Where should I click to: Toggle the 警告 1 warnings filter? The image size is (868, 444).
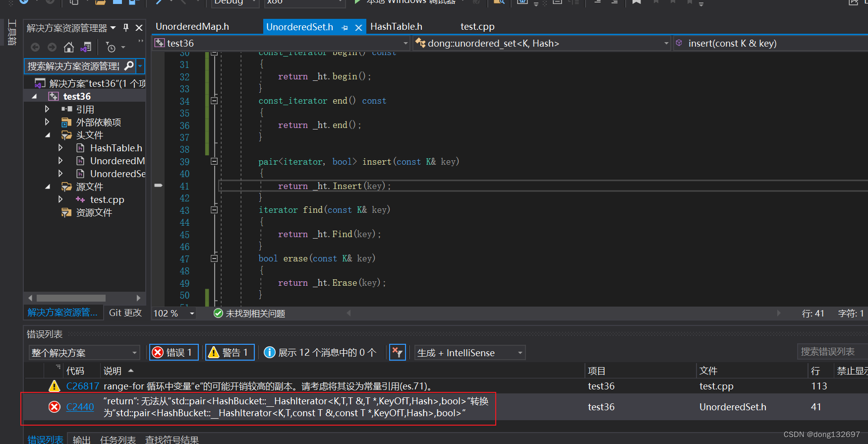point(230,352)
